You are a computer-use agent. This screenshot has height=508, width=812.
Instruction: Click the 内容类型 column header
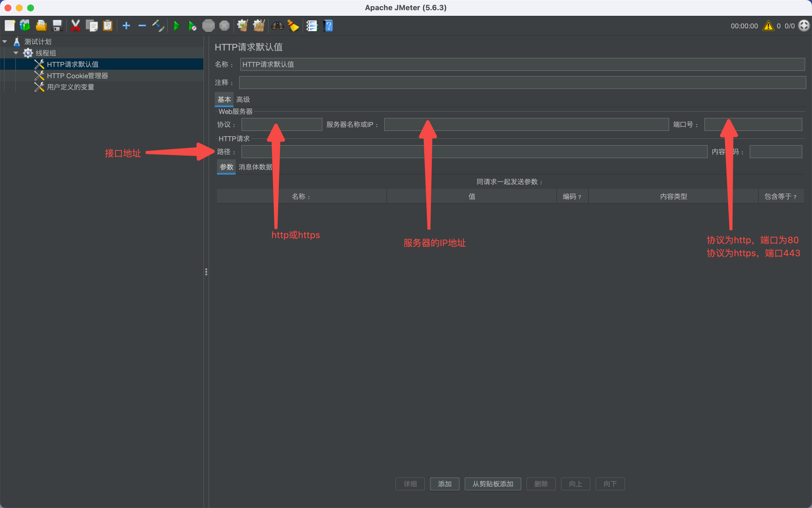[x=673, y=196]
